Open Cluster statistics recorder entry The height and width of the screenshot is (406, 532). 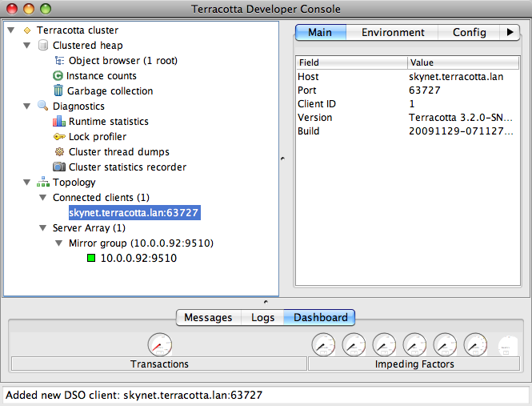pyautogui.click(x=127, y=167)
